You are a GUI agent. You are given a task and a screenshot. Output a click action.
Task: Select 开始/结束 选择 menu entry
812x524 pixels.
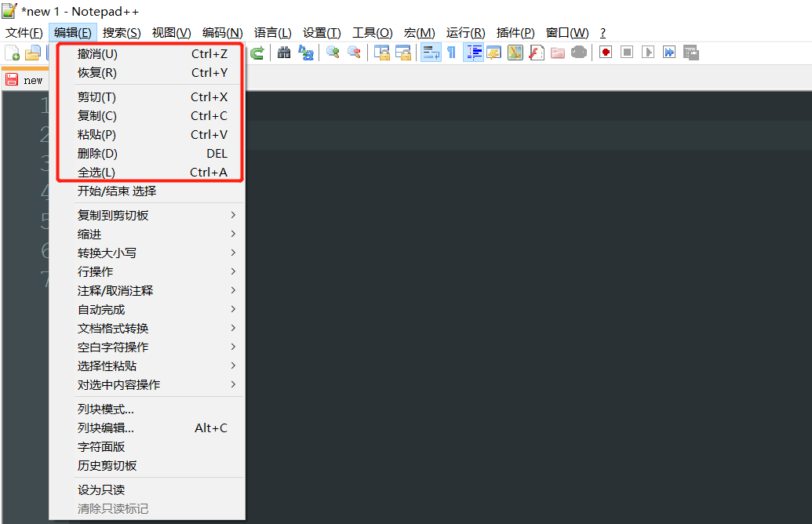click(x=147, y=191)
